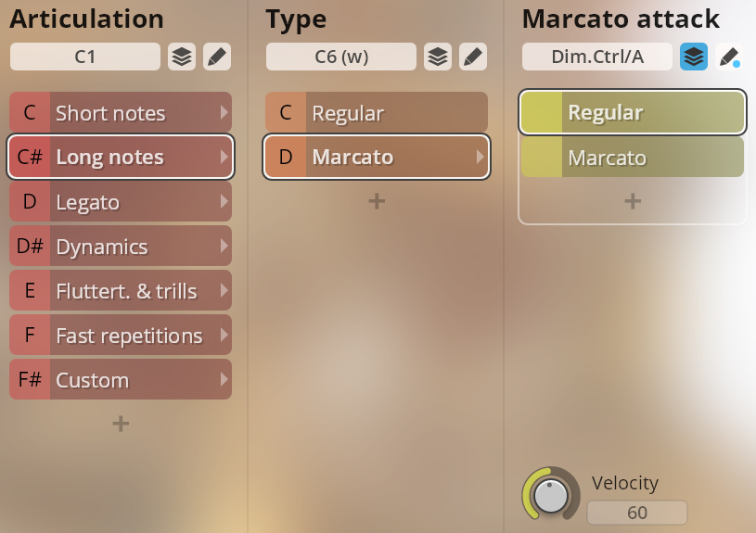Click the layers icon in Type panel
Viewport: 756px width, 533px height.
pyautogui.click(x=438, y=57)
